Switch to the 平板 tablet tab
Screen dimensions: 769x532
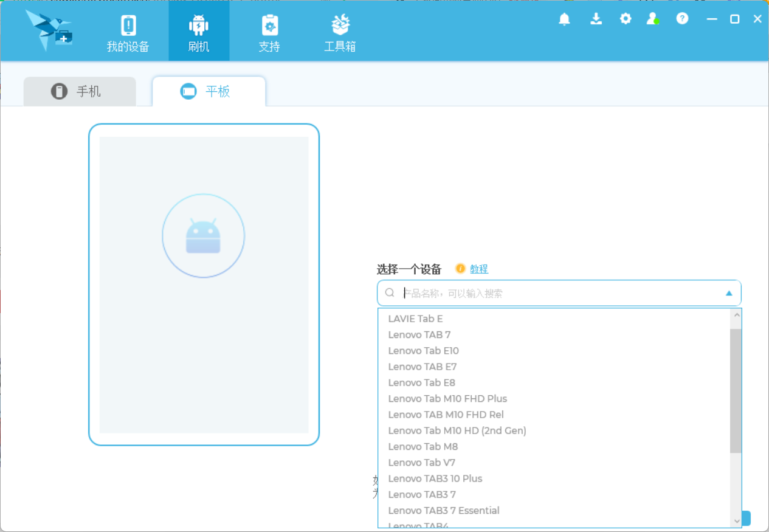(x=209, y=91)
